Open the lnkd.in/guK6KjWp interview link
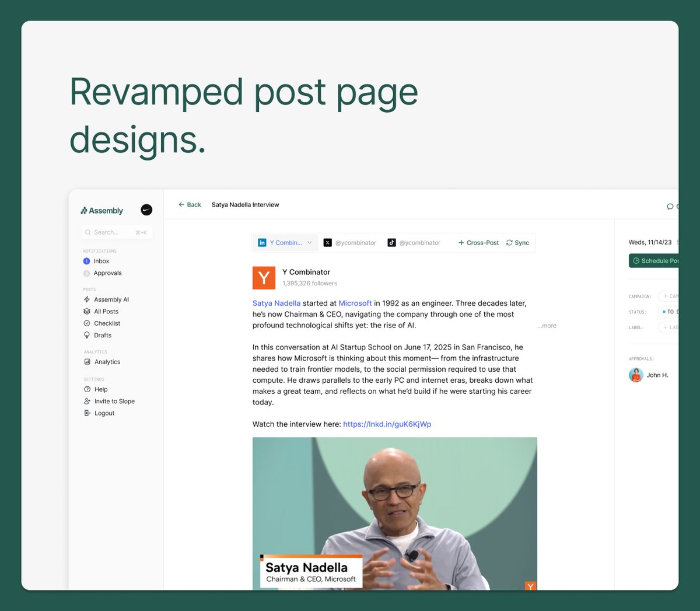The width and height of the screenshot is (700, 611). [x=387, y=424]
